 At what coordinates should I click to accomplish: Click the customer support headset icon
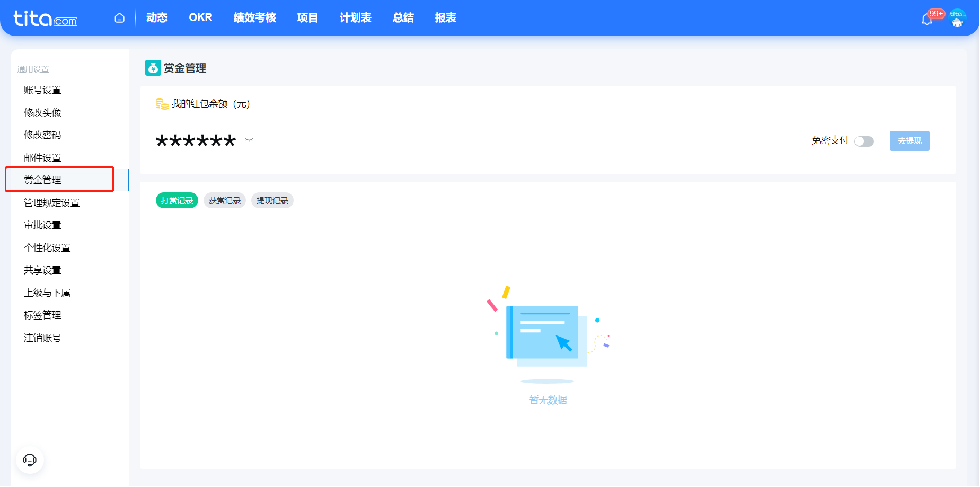pyautogui.click(x=30, y=459)
